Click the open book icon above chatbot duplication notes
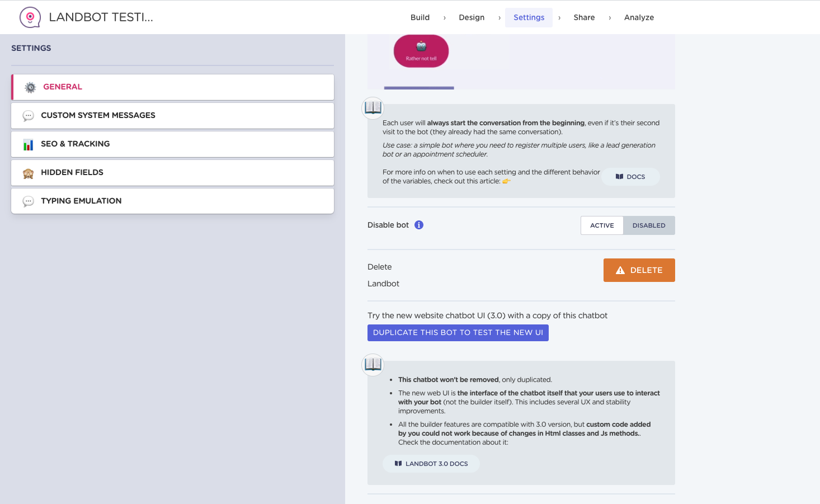Screen dimensions: 820x504 pyautogui.click(x=373, y=364)
